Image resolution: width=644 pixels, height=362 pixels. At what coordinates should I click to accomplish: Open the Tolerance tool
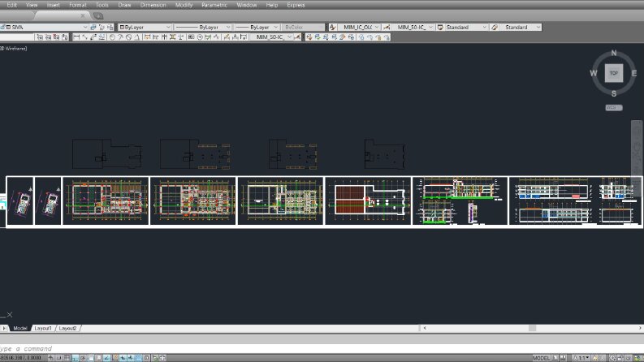point(191,37)
